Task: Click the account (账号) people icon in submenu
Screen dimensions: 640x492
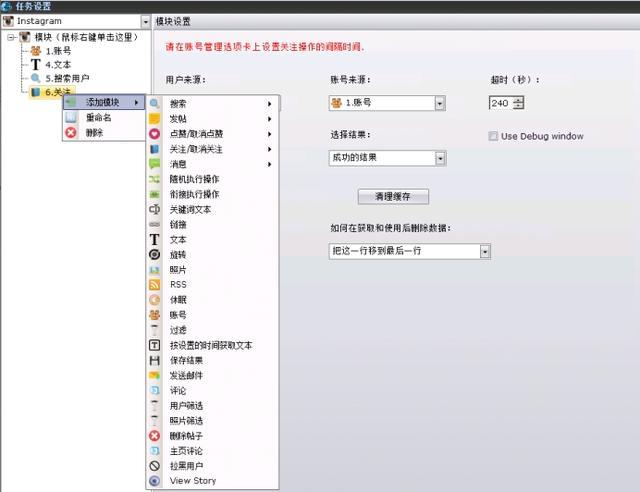Action: (154, 315)
